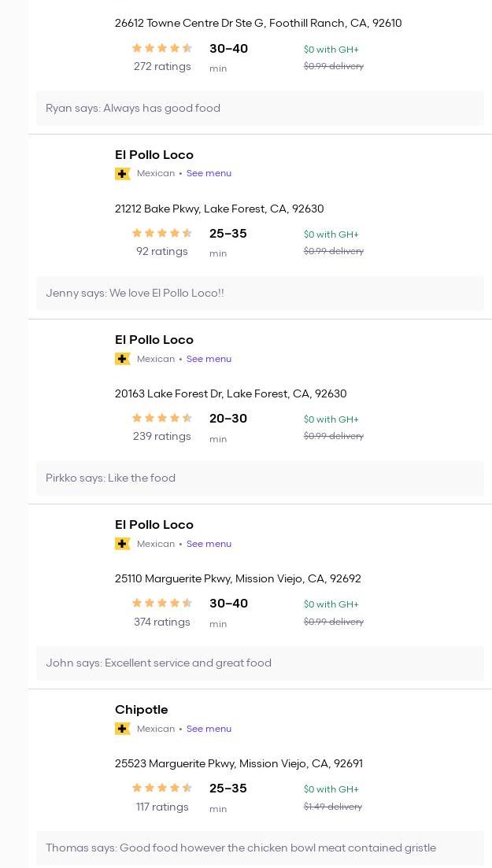Click GH+ badge icon for Lake Forest Dr El Pollo Loco
The width and height of the screenshot is (492, 868).
tap(122, 359)
